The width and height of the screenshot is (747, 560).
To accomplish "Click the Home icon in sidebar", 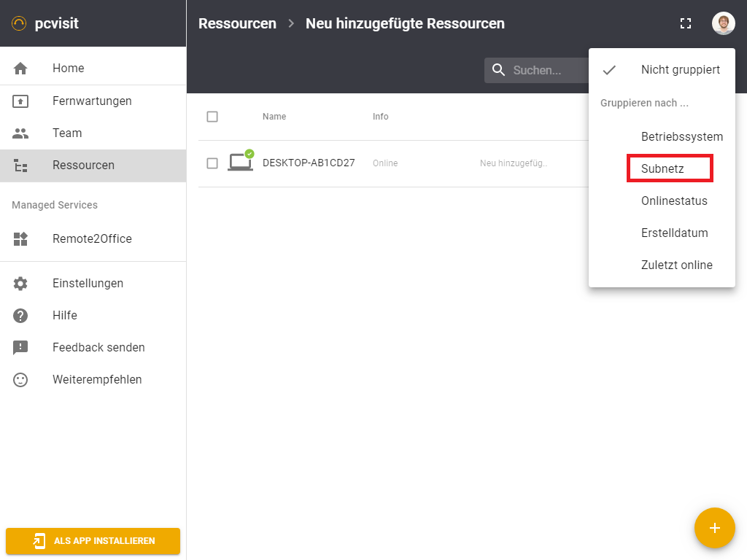I will coord(20,69).
